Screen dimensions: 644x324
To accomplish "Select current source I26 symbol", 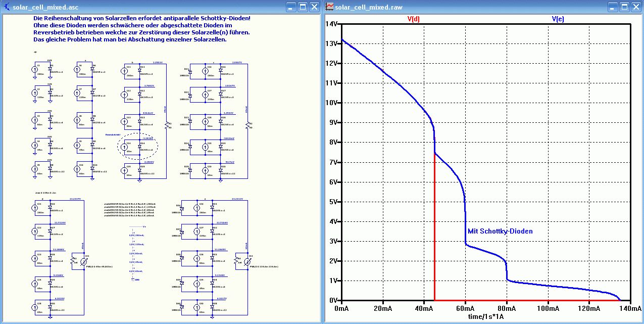I will point(197,209).
